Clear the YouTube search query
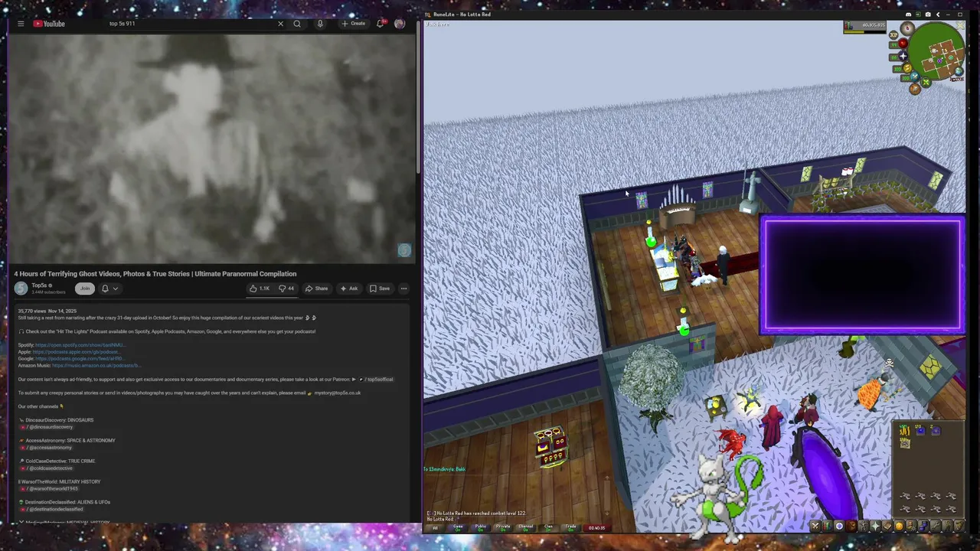 click(280, 24)
